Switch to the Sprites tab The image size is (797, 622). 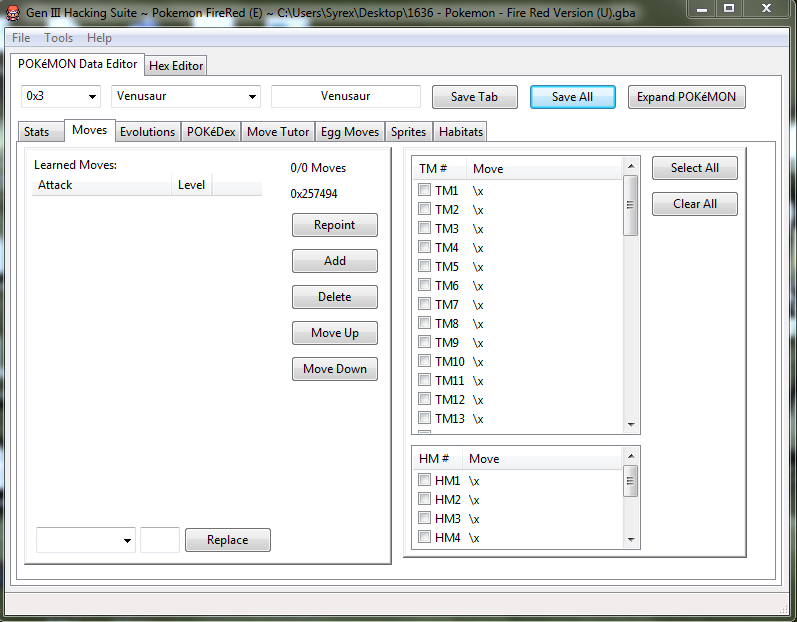pyautogui.click(x=408, y=132)
